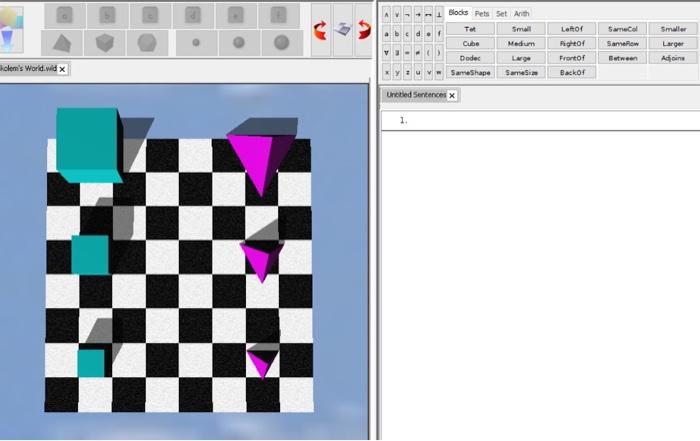Switch to the Blocks predicate tab
Screen dimensions: 700x441
[x=458, y=13]
